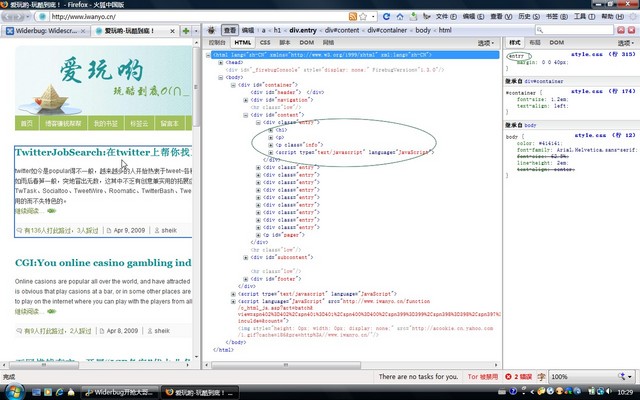Click div#content in Firebug breadcrumb
Viewport: 640px width, 400px height.
click(x=342, y=30)
